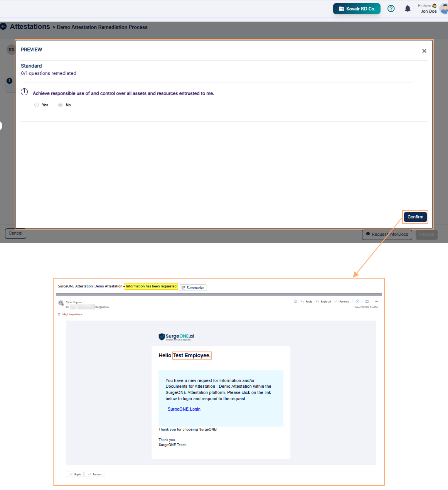448x490 pixels.
Task: Open the more actions ellipsis menu in the email
Action: tap(376, 301)
